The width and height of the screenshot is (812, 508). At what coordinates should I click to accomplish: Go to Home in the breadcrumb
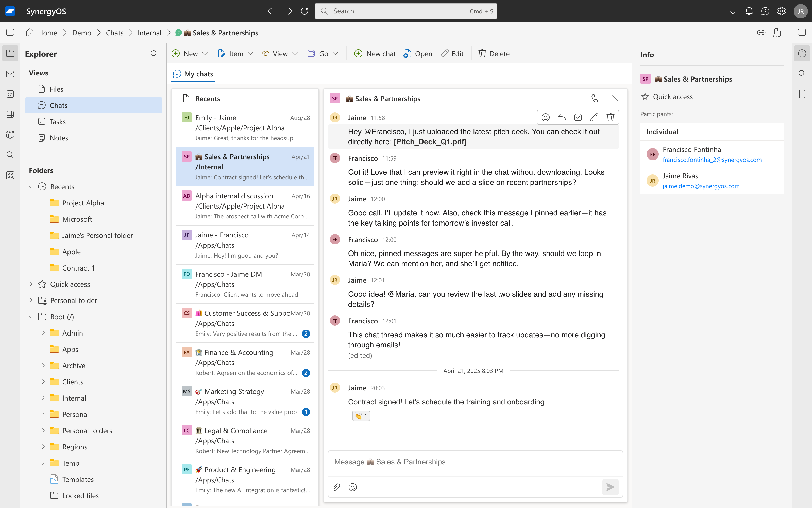[42, 33]
